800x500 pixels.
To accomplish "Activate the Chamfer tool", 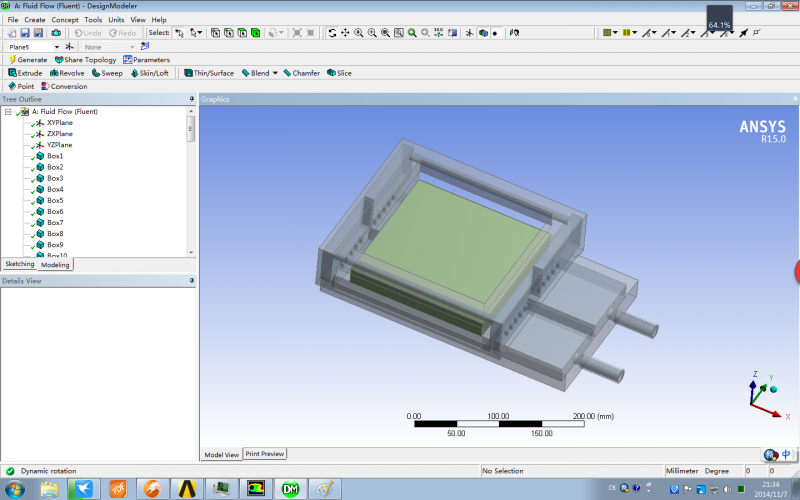I will coord(300,73).
